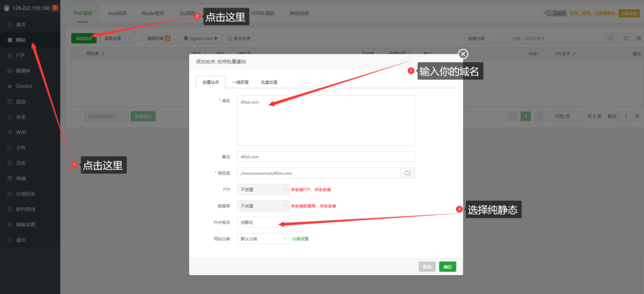Open the 网站分类 默认分类 dropdown

point(263,239)
